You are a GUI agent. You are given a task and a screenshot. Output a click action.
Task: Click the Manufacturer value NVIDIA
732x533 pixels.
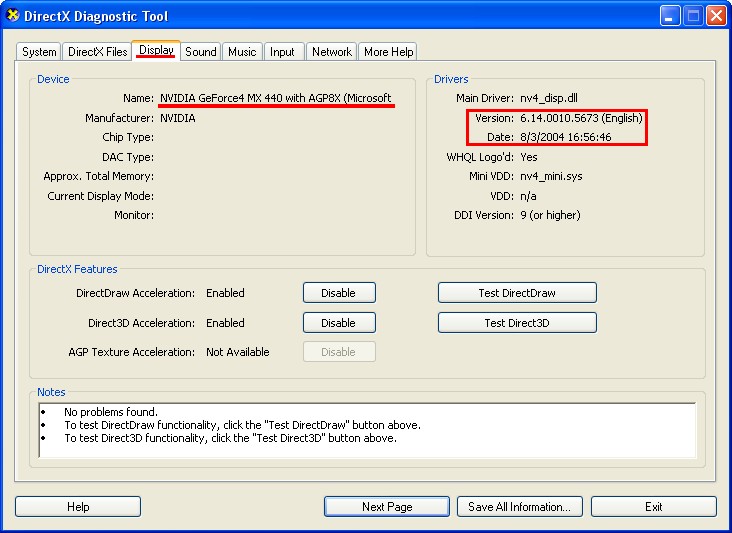point(178,118)
